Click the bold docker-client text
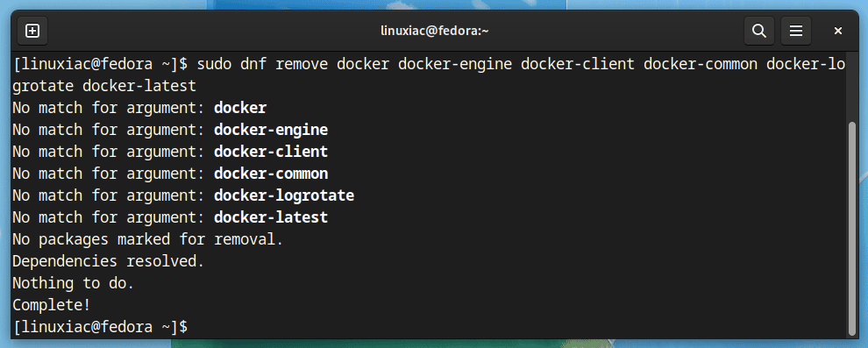 [x=271, y=152]
